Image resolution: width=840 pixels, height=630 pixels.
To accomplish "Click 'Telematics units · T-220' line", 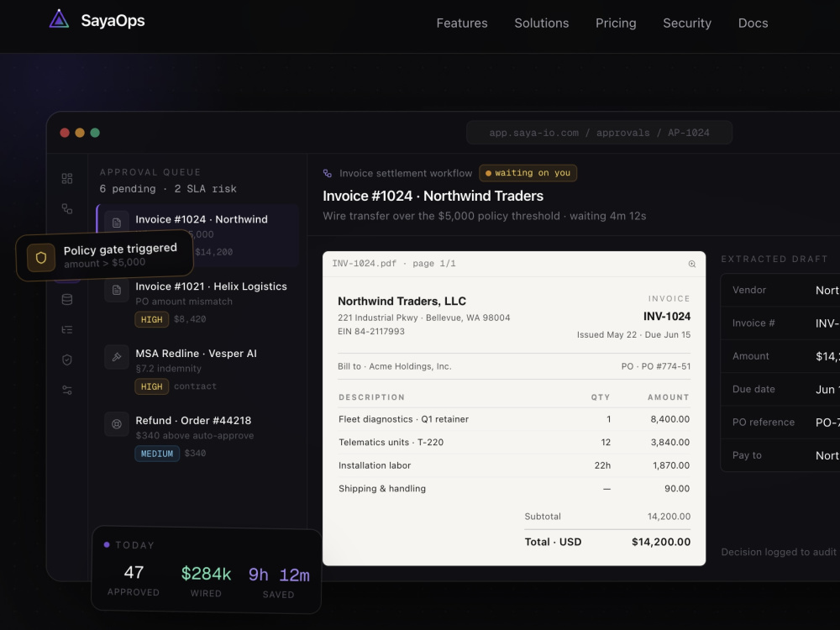I will [x=391, y=442].
